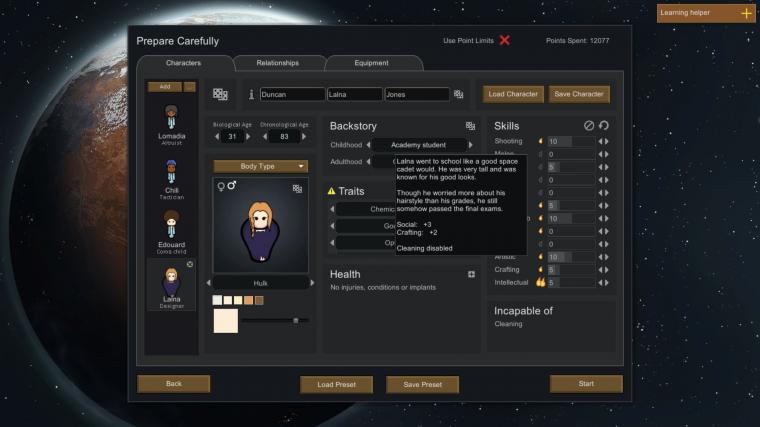Click Save Character
This screenshot has height=427, width=760.
click(579, 94)
